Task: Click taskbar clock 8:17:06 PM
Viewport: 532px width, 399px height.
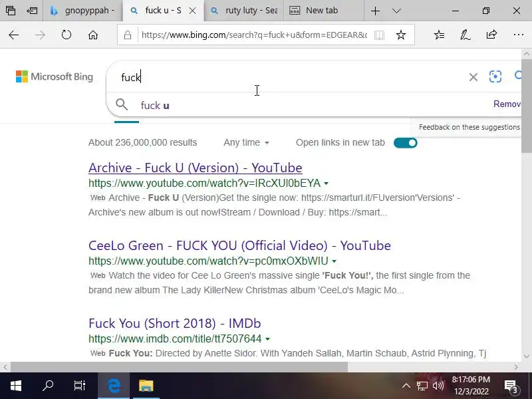Action: (x=471, y=379)
